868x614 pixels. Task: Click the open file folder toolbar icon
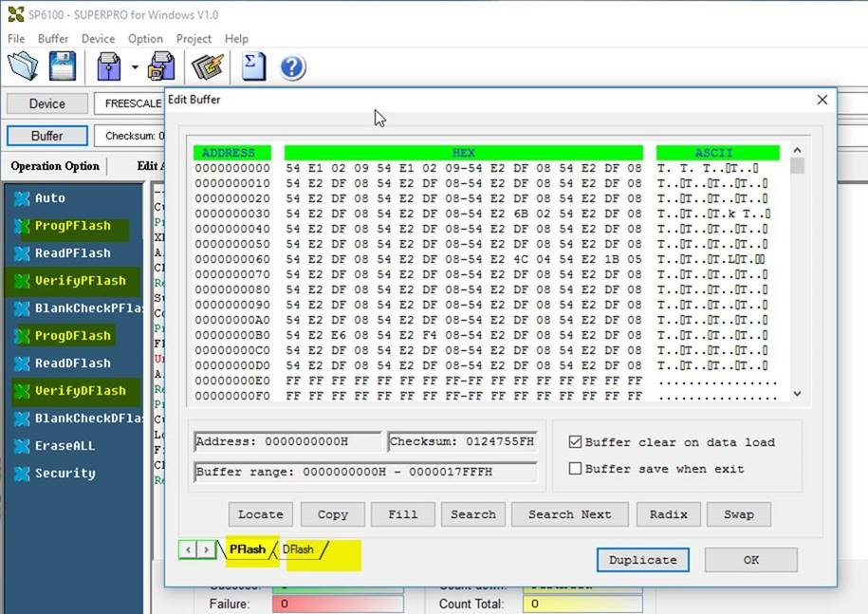coord(23,66)
